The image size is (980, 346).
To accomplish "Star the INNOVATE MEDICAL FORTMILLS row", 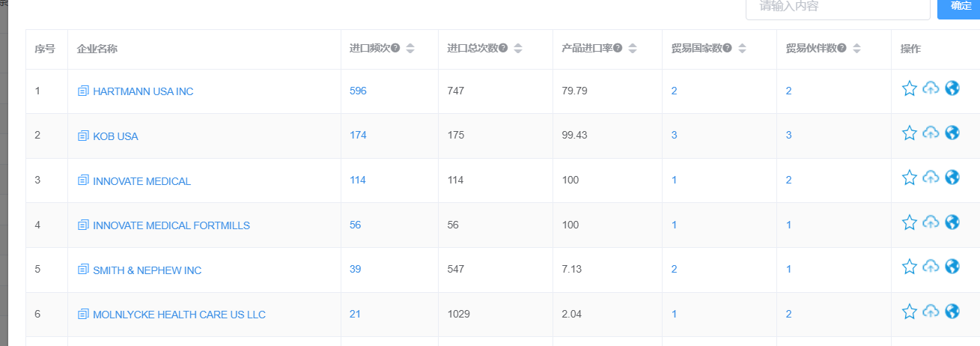I will pyautogui.click(x=909, y=222).
